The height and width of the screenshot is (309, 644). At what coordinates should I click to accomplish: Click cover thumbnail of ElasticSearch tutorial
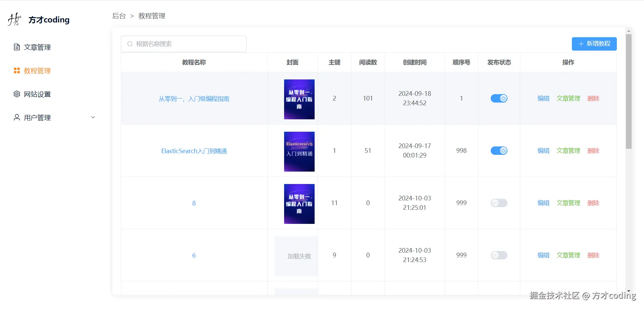click(x=299, y=151)
